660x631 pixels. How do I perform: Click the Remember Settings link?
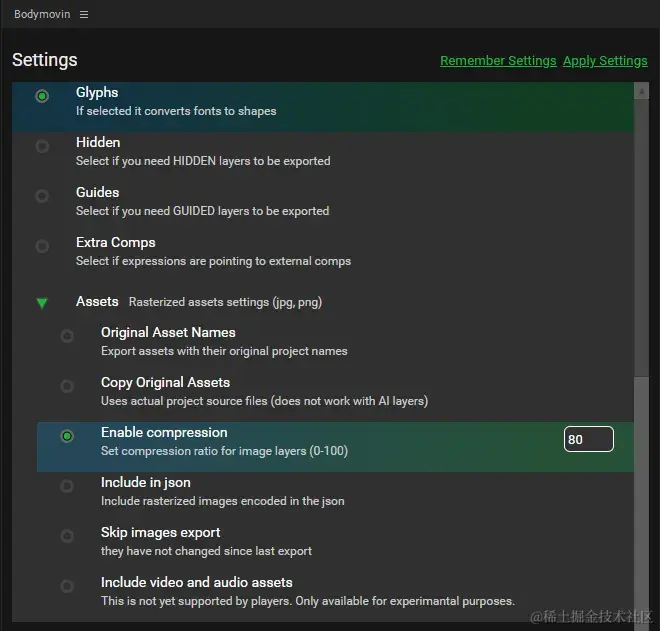point(498,61)
